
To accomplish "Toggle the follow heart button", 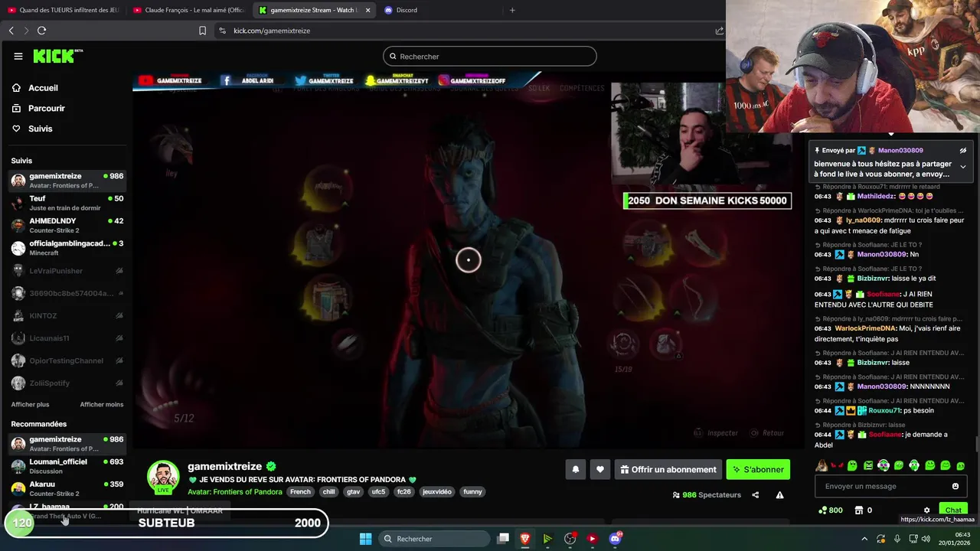I will (x=600, y=470).
